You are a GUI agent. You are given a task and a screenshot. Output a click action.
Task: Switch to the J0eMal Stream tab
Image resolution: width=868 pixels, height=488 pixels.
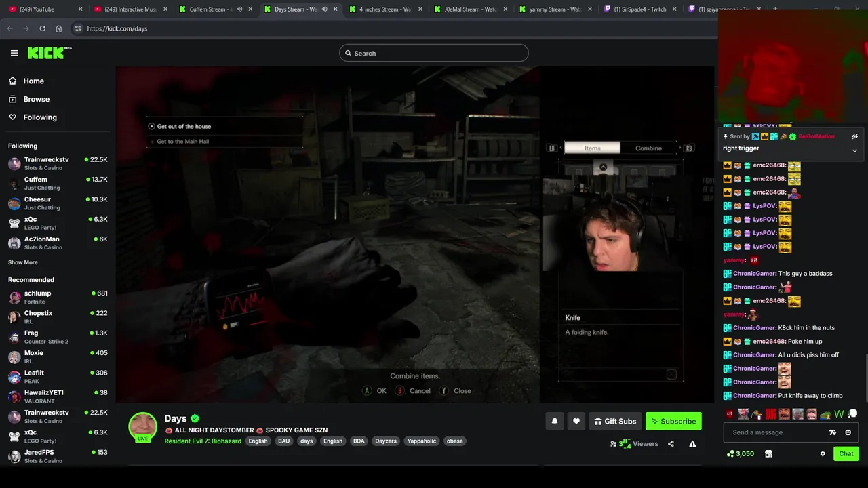coord(471,9)
